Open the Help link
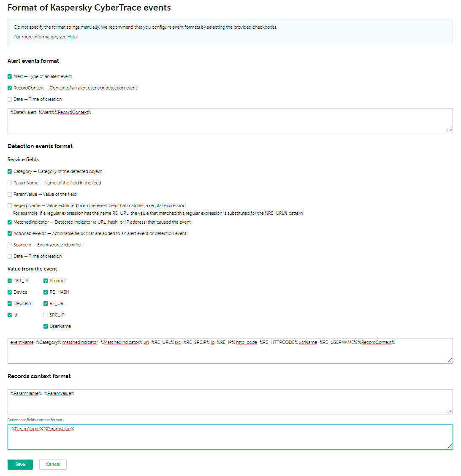 [72, 37]
